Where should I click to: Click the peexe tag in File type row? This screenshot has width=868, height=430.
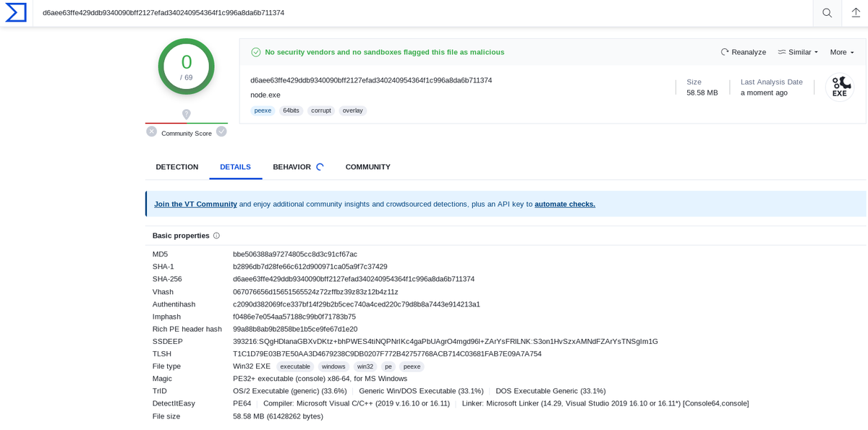[412, 366]
